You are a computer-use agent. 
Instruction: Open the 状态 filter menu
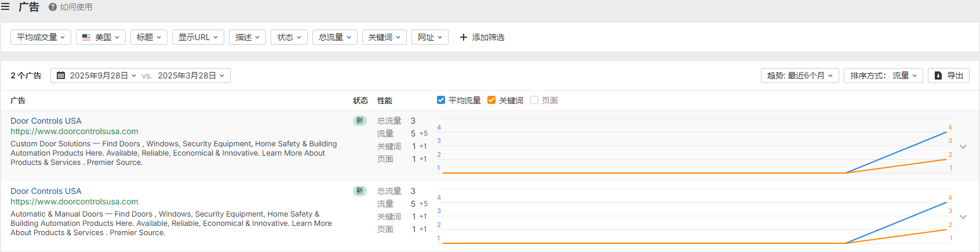coord(289,37)
